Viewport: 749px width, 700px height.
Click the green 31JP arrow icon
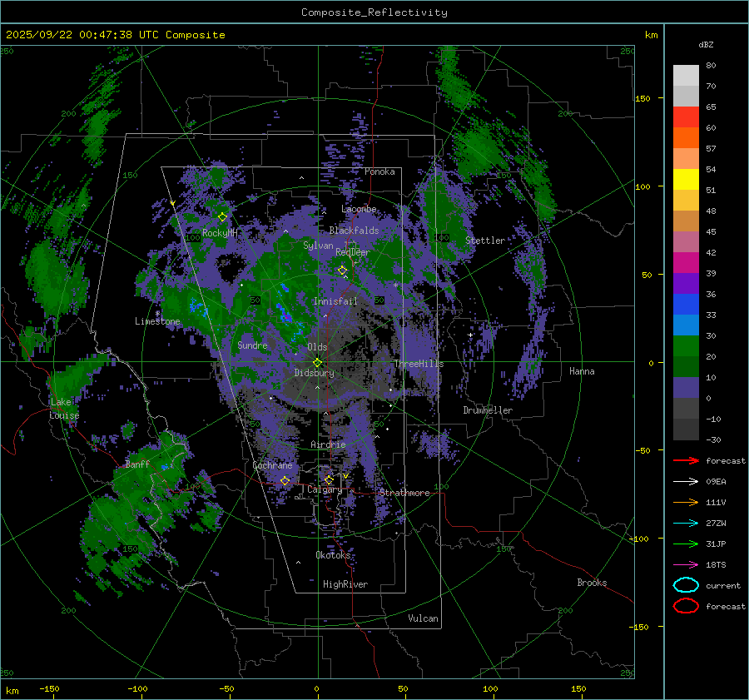click(x=686, y=544)
